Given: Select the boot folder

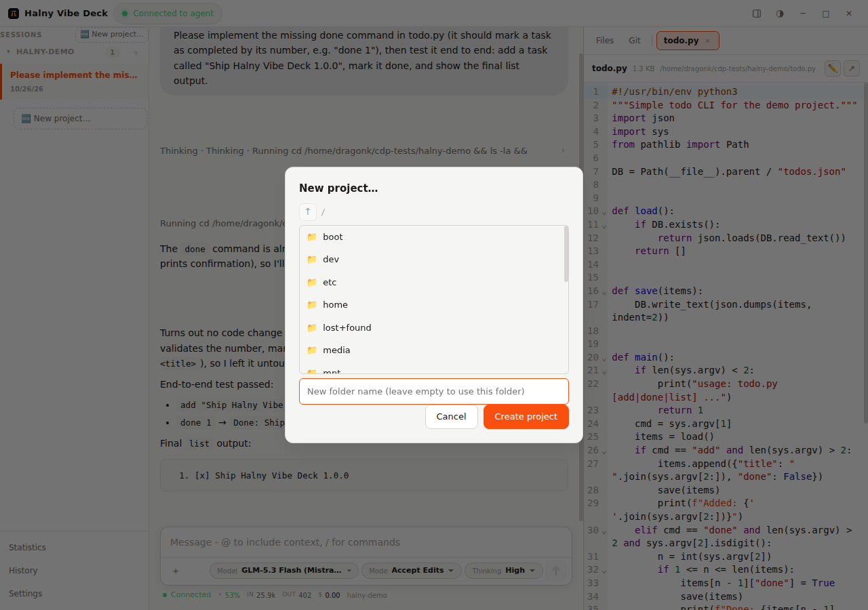Looking at the screenshot, I should 432,237.
